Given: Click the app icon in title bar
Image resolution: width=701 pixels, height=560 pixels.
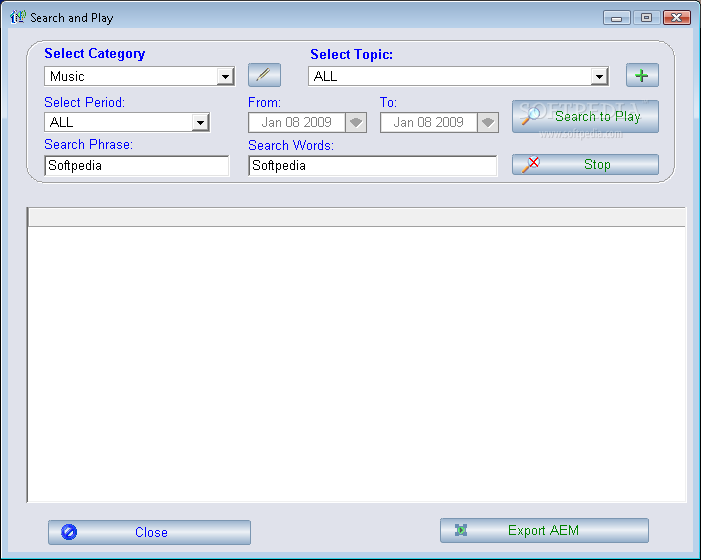Looking at the screenshot, I should [x=18, y=17].
